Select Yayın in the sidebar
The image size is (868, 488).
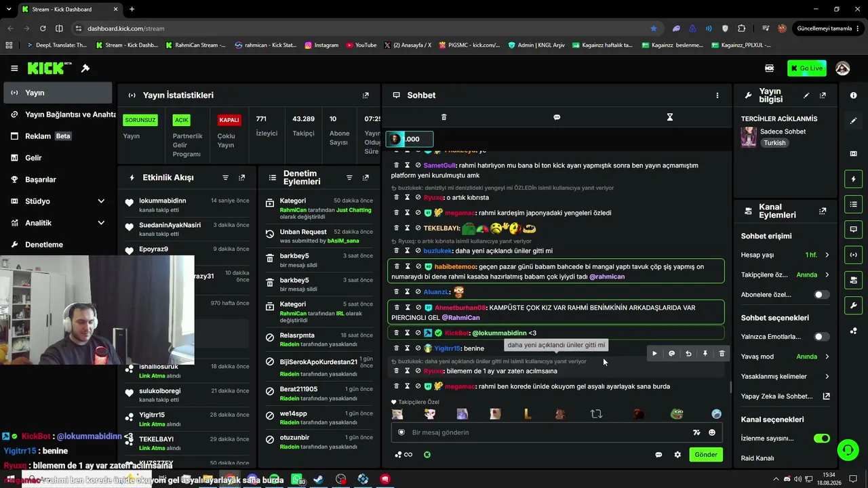(x=58, y=93)
